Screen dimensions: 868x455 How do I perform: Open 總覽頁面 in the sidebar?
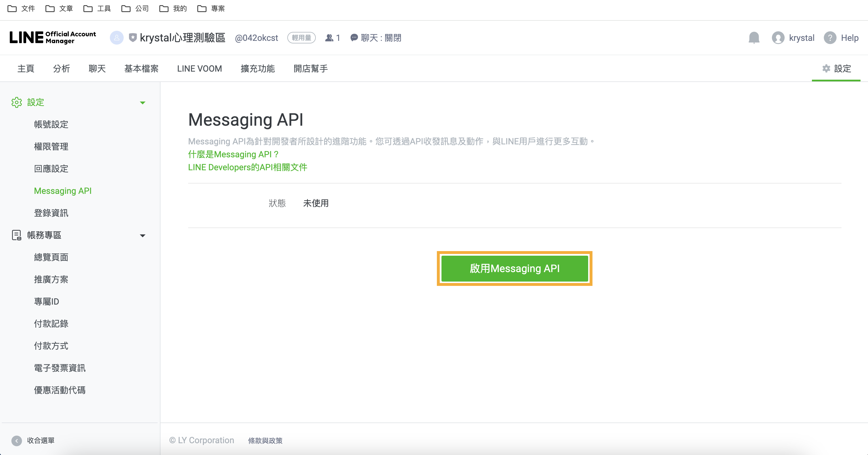point(51,257)
